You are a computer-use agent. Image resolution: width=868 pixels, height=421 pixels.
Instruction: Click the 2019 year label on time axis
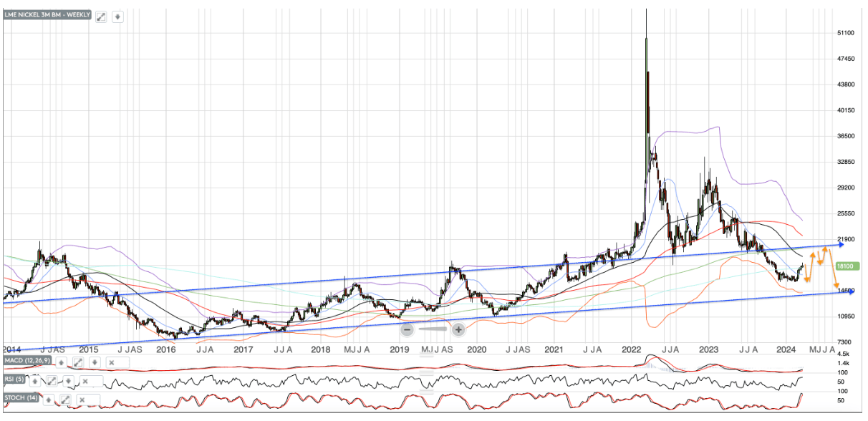tap(399, 349)
